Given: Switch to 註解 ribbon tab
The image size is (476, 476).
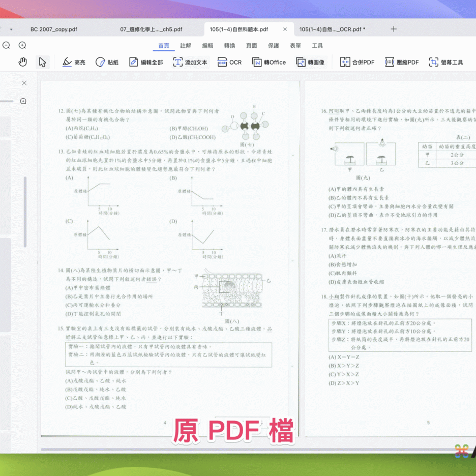Looking at the screenshot, I should point(186,46).
